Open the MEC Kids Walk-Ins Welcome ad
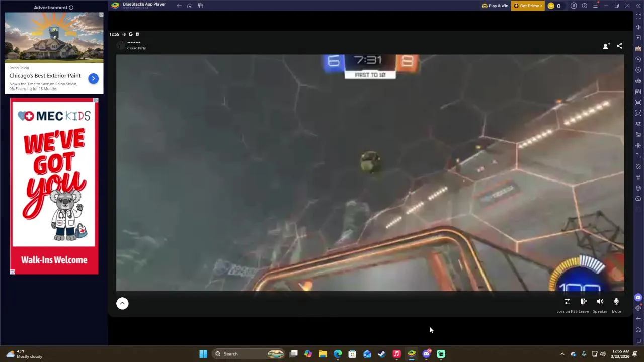Image resolution: width=644 pixels, height=362 pixels. (54, 186)
